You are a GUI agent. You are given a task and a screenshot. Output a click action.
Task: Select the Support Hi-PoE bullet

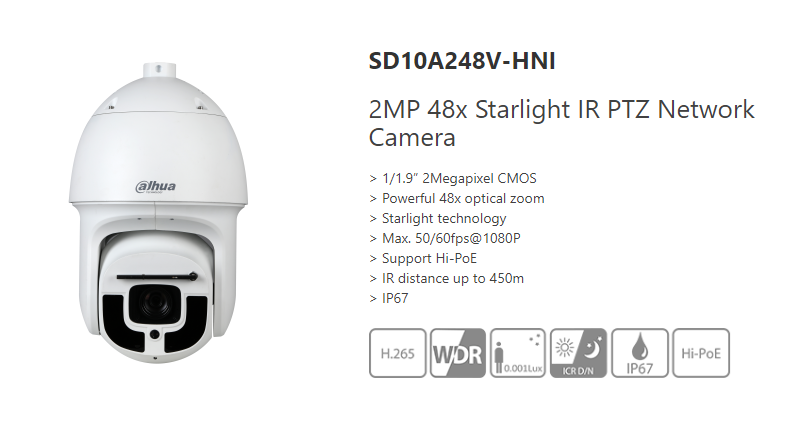click(423, 258)
